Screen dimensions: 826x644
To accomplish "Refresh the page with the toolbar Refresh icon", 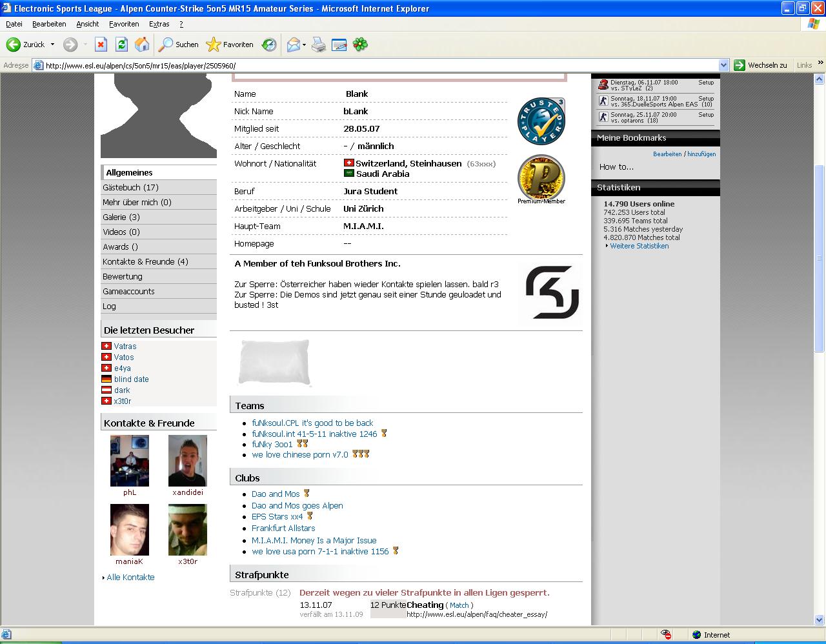I will coord(121,45).
